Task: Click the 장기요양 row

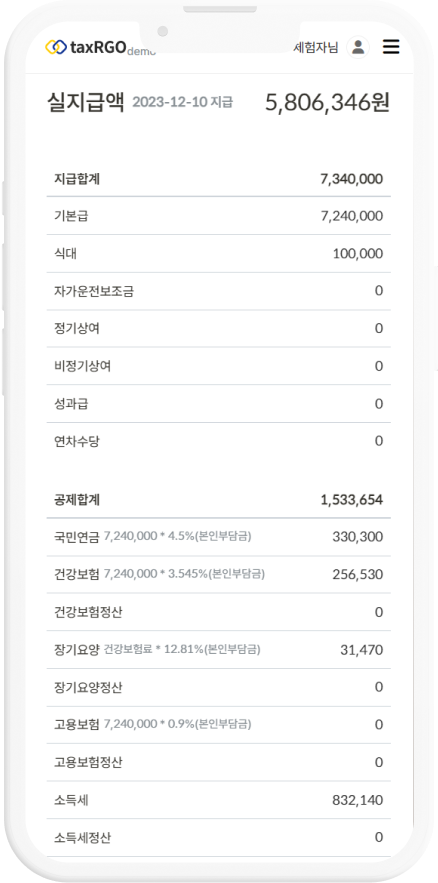Action: click(218, 650)
